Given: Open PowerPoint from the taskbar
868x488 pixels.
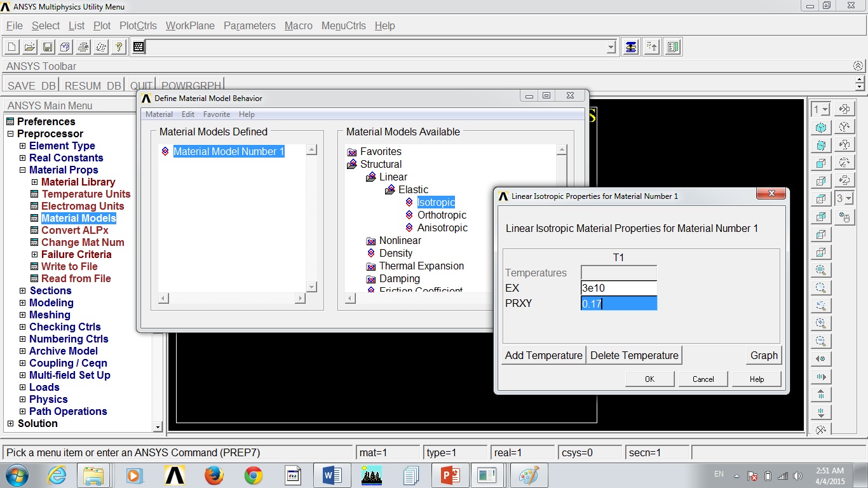Looking at the screenshot, I should pos(450,475).
